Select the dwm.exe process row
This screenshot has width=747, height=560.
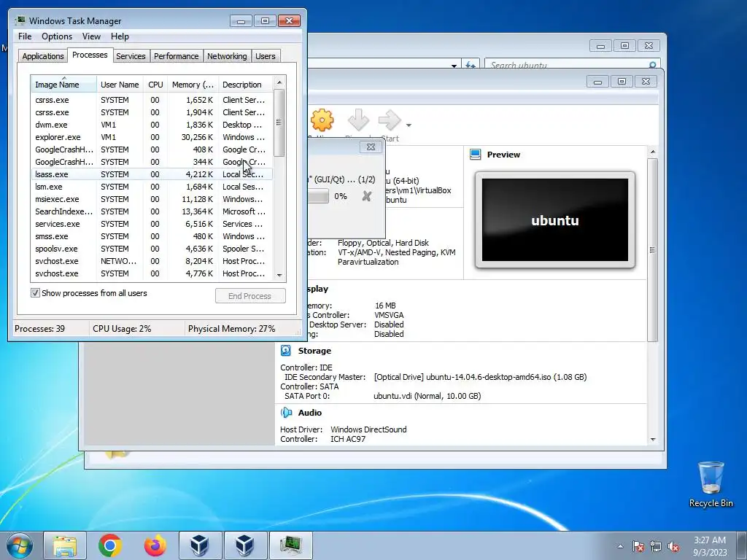[152, 125]
